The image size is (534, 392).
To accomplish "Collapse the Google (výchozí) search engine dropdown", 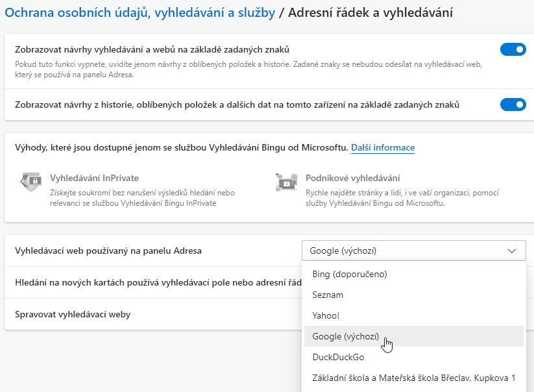I will coord(414,251).
